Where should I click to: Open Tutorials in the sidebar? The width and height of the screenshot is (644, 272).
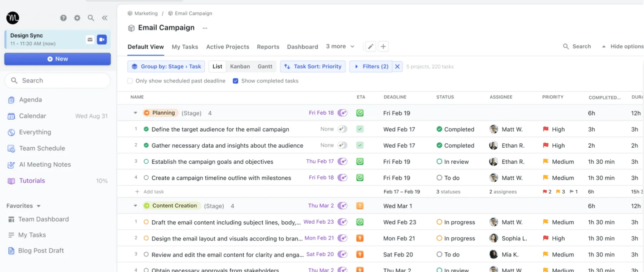32,181
